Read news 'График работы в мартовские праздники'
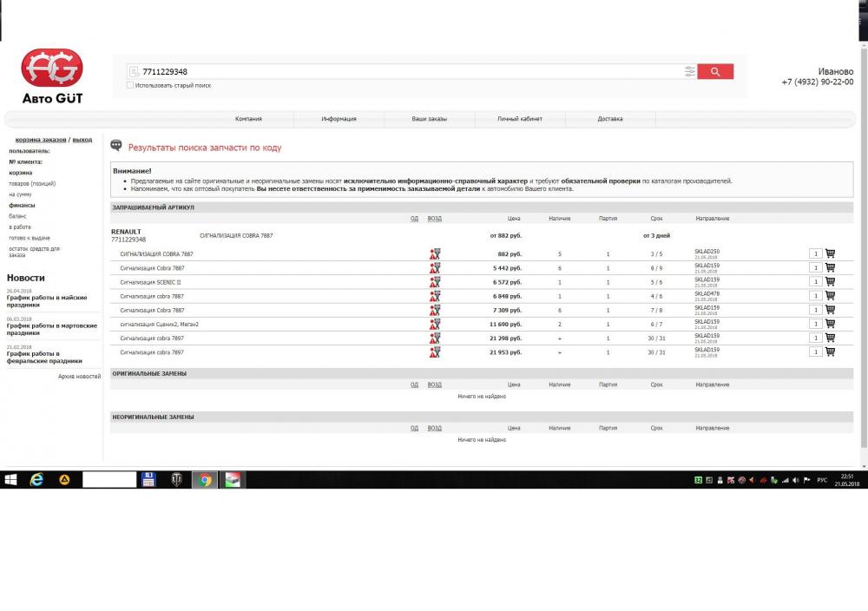Image resolution: width=868 pixels, height=611 pixels. 52,329
